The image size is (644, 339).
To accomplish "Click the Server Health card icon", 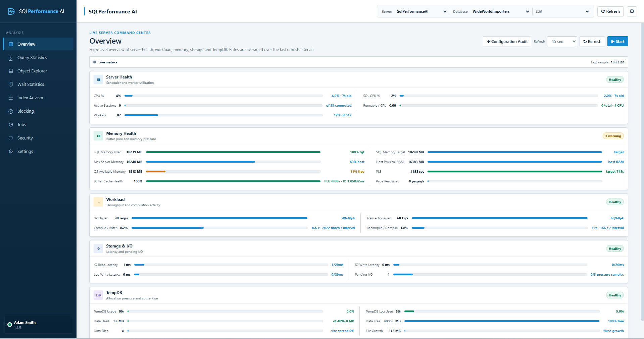I will tap(98, 80).
